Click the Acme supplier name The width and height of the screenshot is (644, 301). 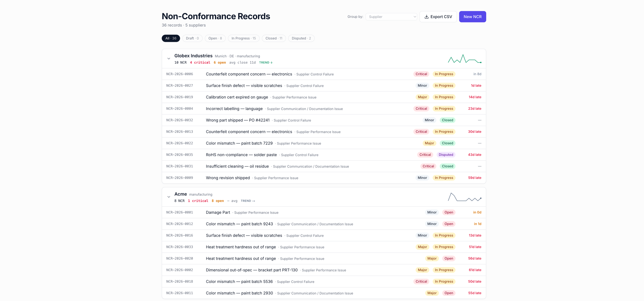pyautogui.click(x=180, y=194)
